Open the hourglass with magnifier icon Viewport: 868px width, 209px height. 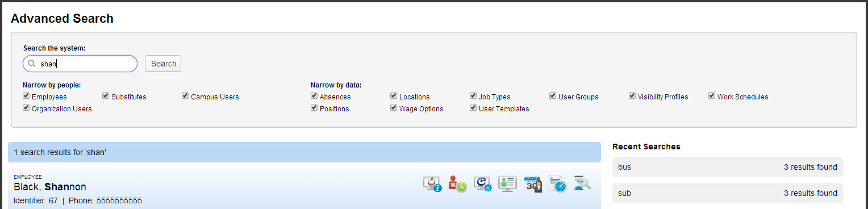click(582, 183)
